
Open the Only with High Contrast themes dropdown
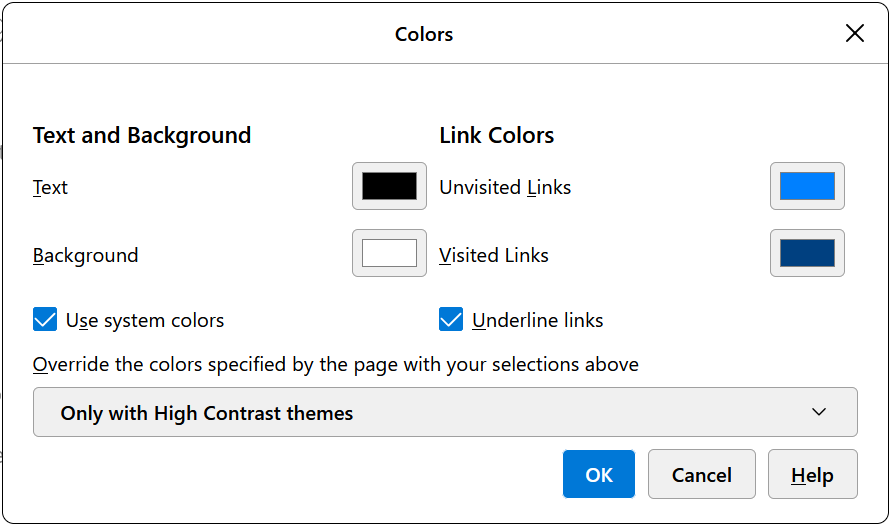pos(445,412)
